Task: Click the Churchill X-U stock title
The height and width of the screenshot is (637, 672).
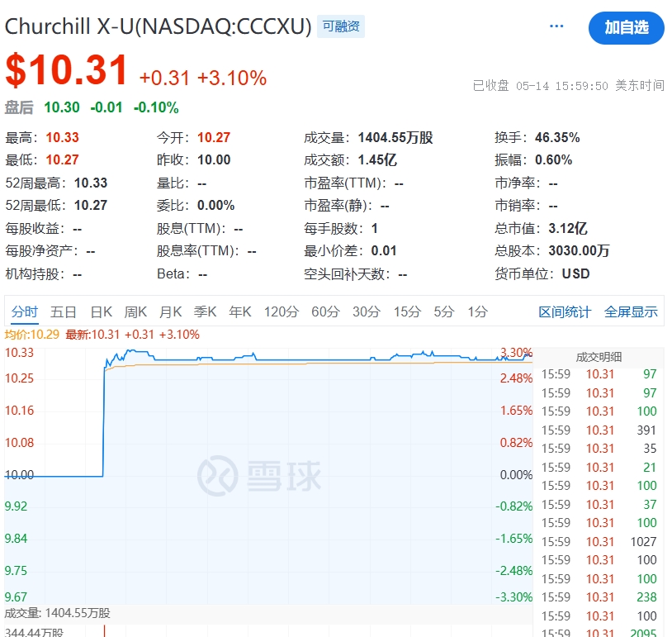Action: [159, 26]
